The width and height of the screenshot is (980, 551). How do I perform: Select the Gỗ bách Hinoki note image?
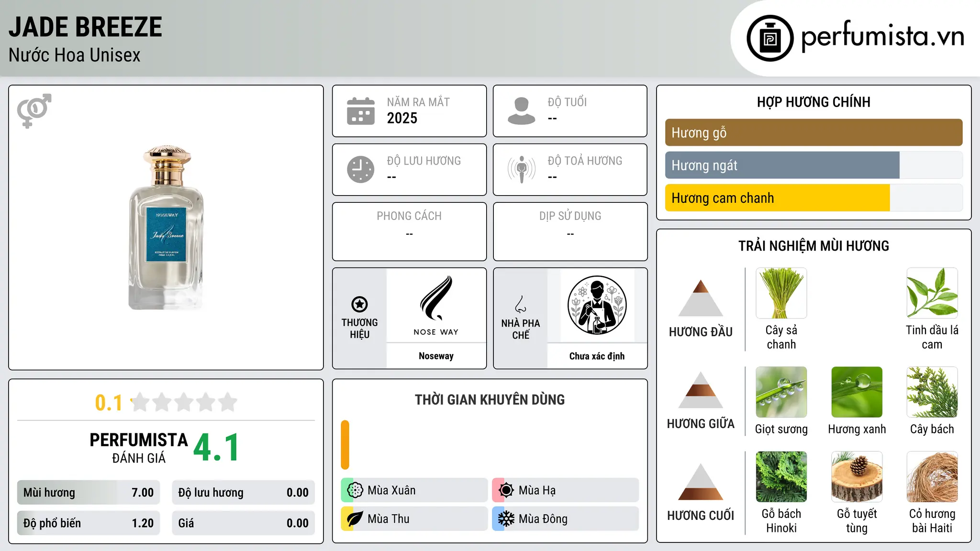[x=781, y=477]
